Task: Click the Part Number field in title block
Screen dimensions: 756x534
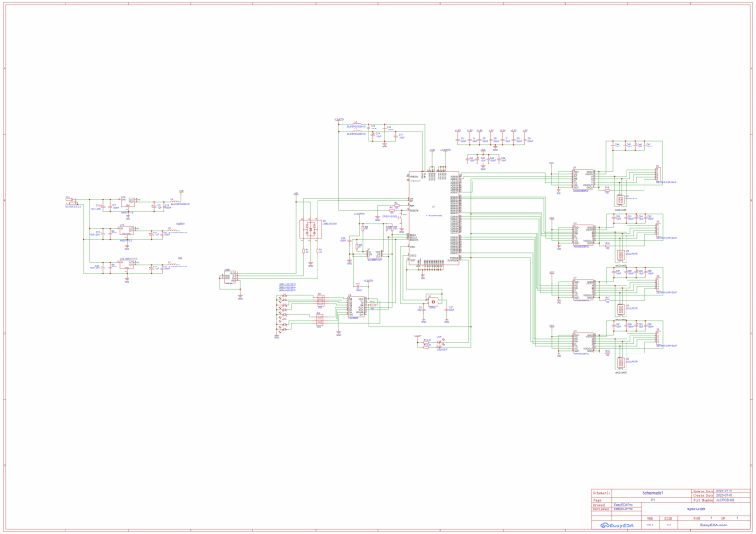Action: point(722,500)
